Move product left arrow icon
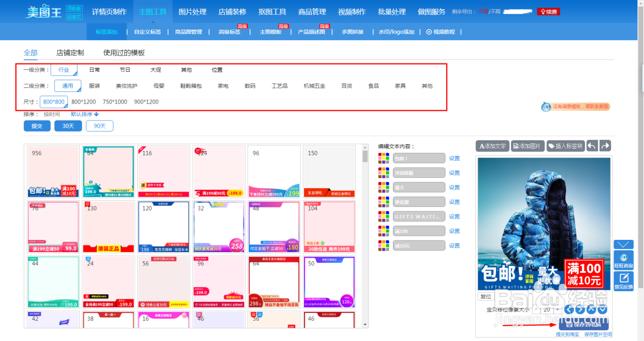The height and width of the screenshot is (341, 644). (x=569, y=309)
